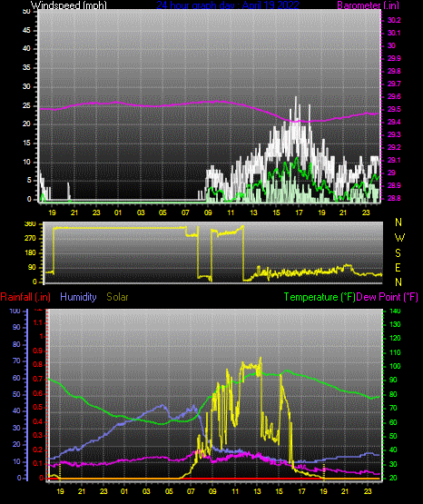Click "180" on the wind direction axis
423x504 pixels.
point(30,253)
